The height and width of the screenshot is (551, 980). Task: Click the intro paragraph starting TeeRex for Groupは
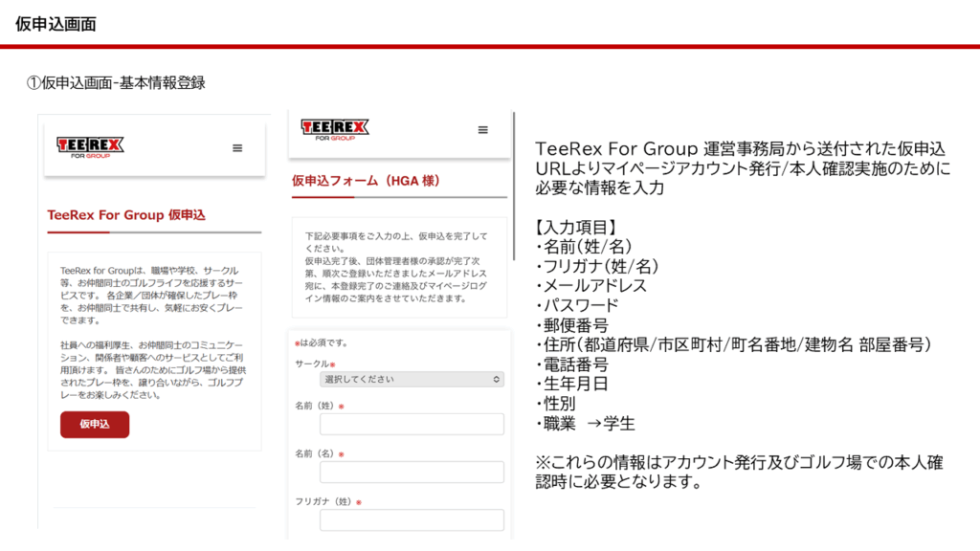pos(151,295)
